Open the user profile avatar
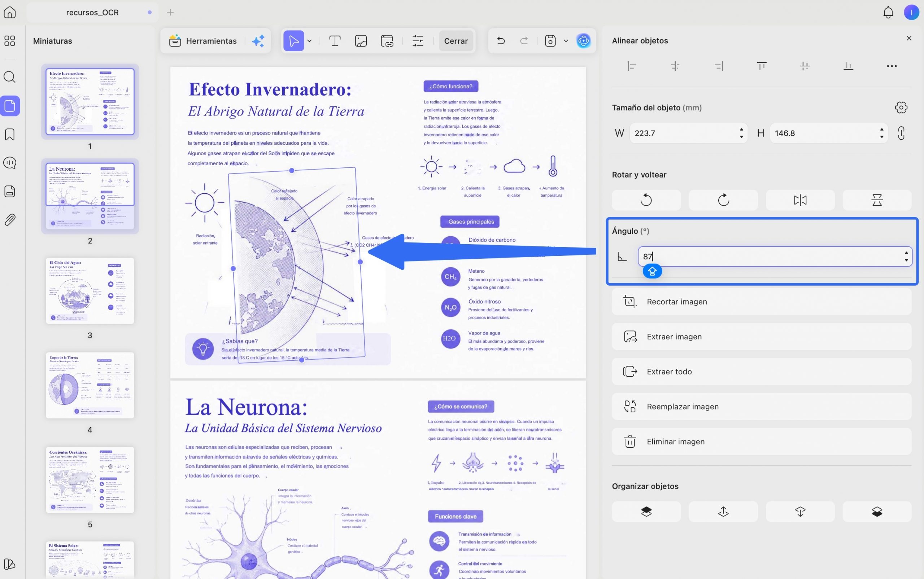Image resolution: width=924 pixels, height=579 pixels. pyautogui.click(x=911, y=12)
